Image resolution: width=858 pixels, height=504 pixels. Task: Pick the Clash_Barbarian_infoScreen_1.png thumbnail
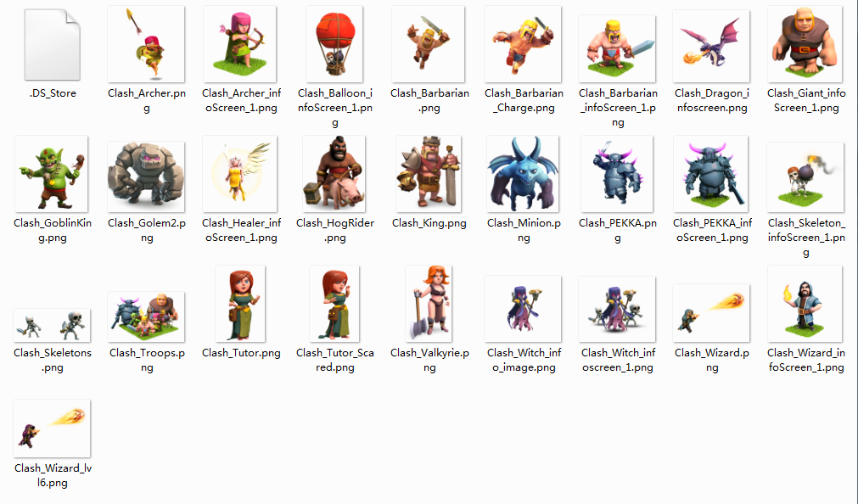pos(617,48)
